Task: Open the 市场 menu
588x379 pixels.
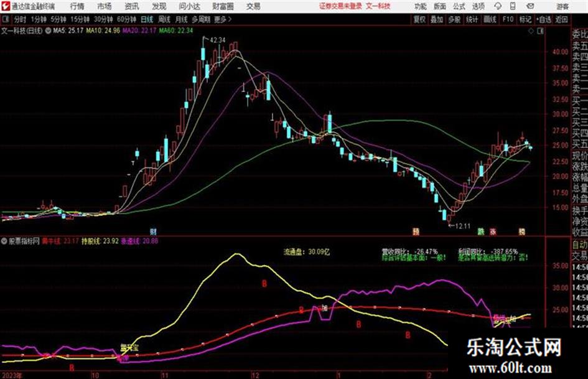Action: tap(105, 6)
